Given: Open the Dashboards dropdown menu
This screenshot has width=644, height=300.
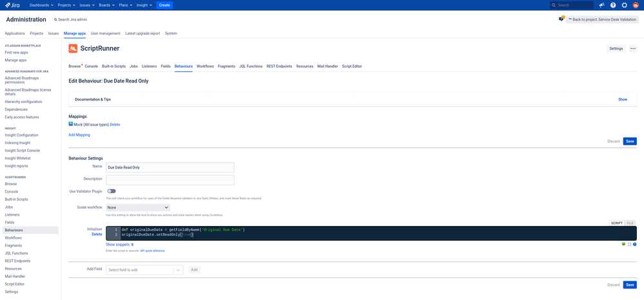Looking at the screenshot, I should coord(41,5).
